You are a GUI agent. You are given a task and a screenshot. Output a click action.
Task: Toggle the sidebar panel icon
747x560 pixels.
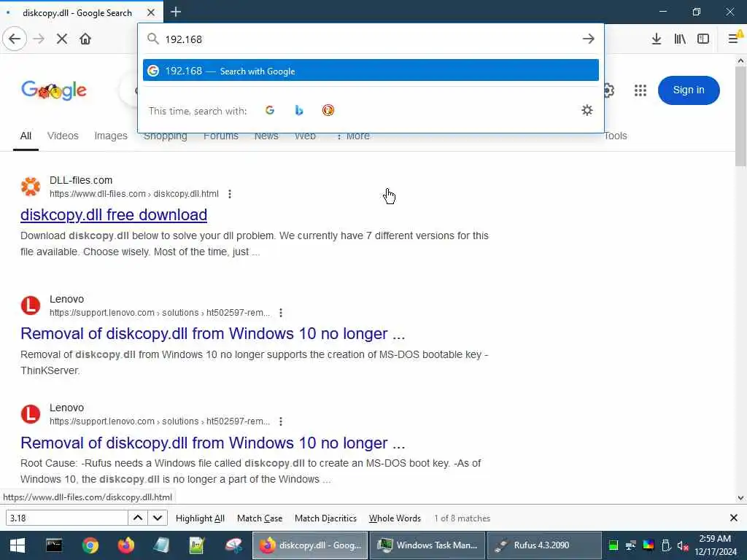pos(703,39)
